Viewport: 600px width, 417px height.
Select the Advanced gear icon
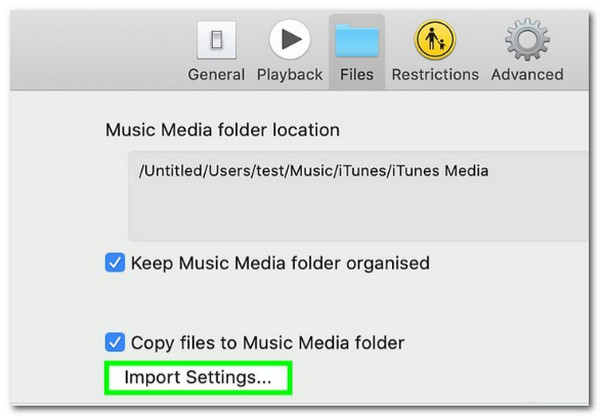pyautogui.click(x=527, y=39)
